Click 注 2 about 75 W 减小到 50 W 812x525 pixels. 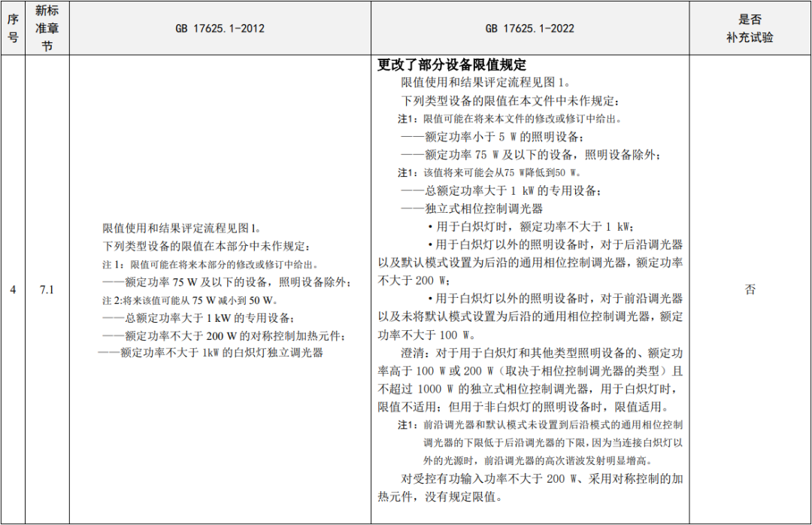(x=201, y=300)
